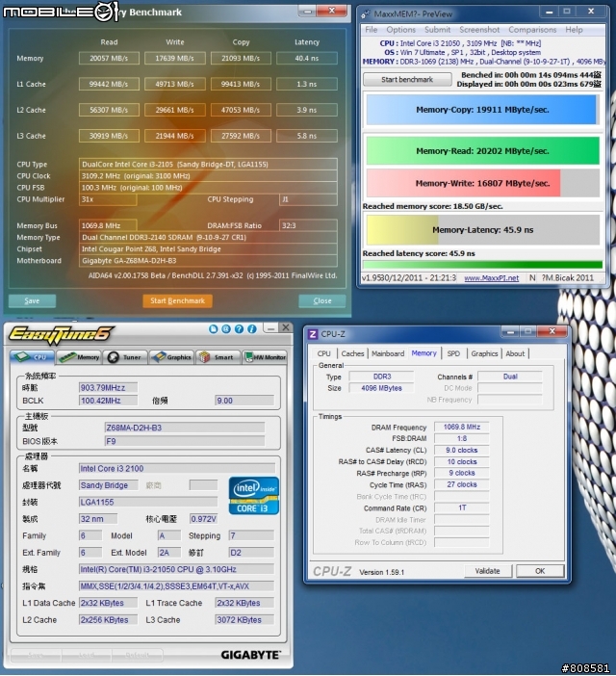This screenshot has height=676, width=616.
Task: Open the Options menu in MaxxMEM
Action: (x=400, y=30)
